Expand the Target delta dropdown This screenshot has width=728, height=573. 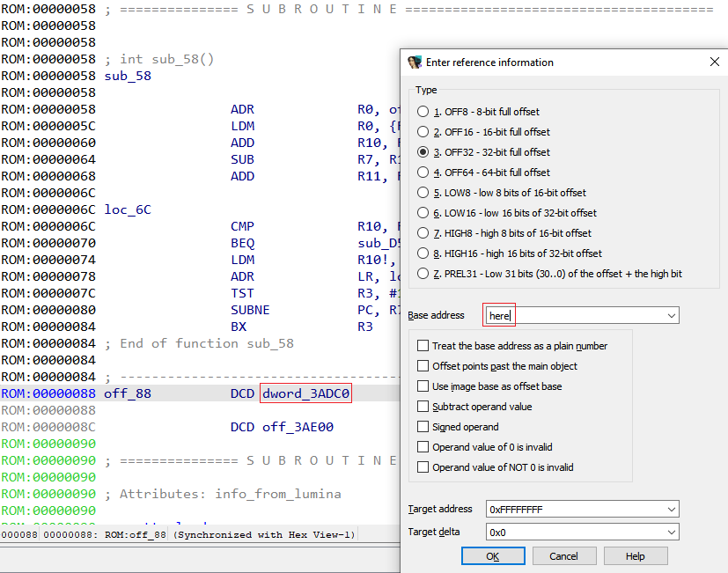tap(672, 532)
